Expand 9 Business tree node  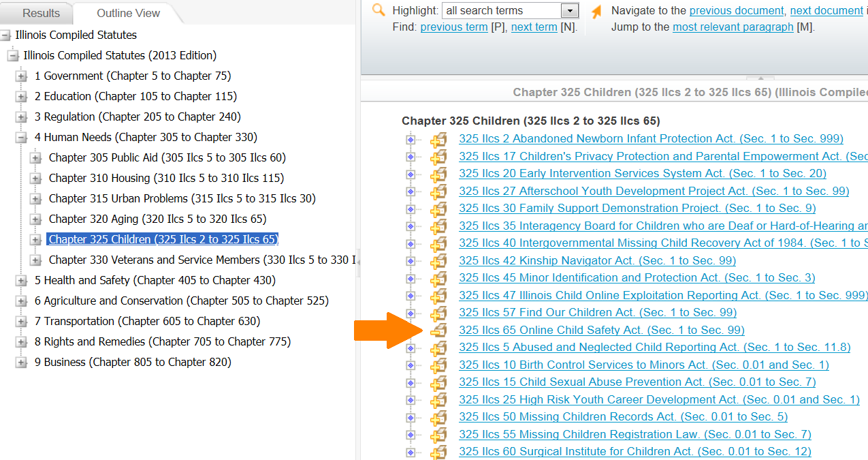click(22, 363)
